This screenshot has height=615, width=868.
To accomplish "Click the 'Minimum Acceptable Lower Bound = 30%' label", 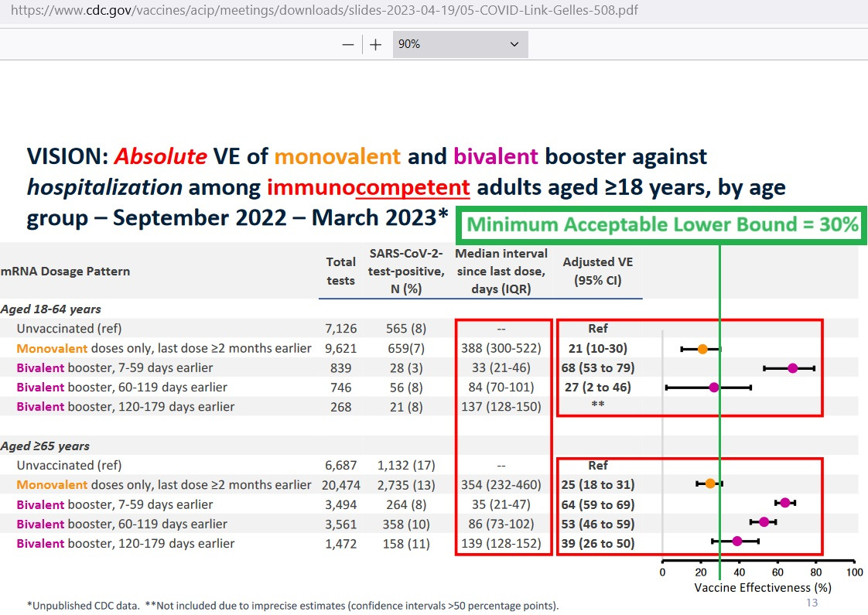I will pos(662,225).
